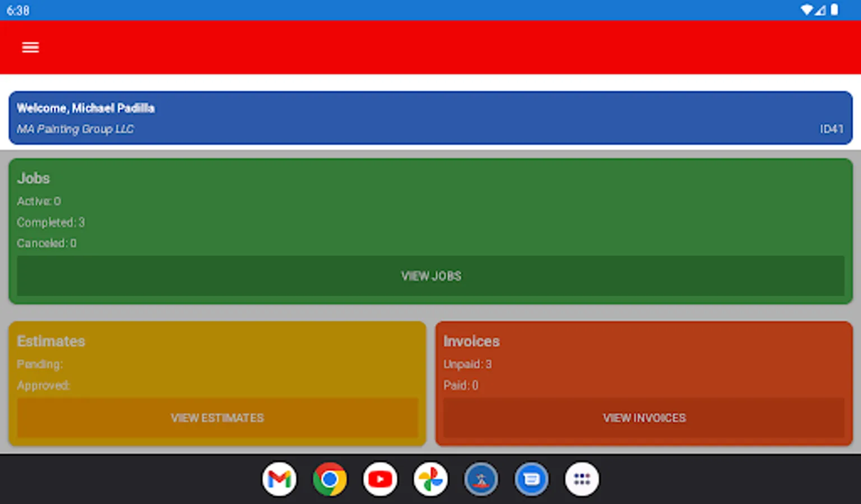Open Google Photos from the dock
This screenshot has height=504, width=861.
click(x=430, y=479)
